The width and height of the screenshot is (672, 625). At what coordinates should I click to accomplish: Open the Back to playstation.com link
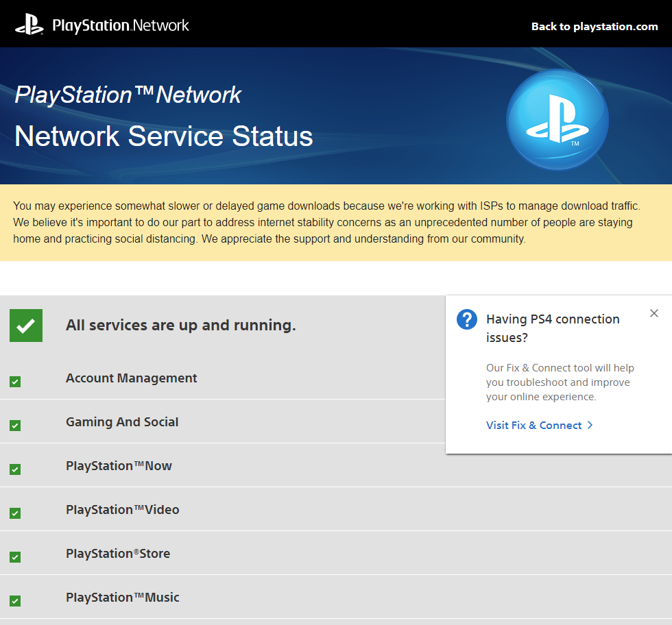(x=594, y=27)
